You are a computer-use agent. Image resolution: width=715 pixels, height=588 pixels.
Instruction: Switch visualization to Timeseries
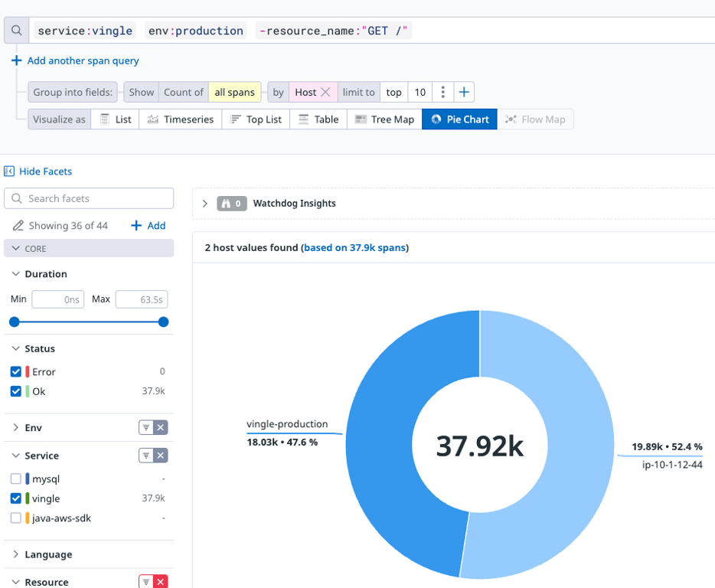[x=180, y=119]
